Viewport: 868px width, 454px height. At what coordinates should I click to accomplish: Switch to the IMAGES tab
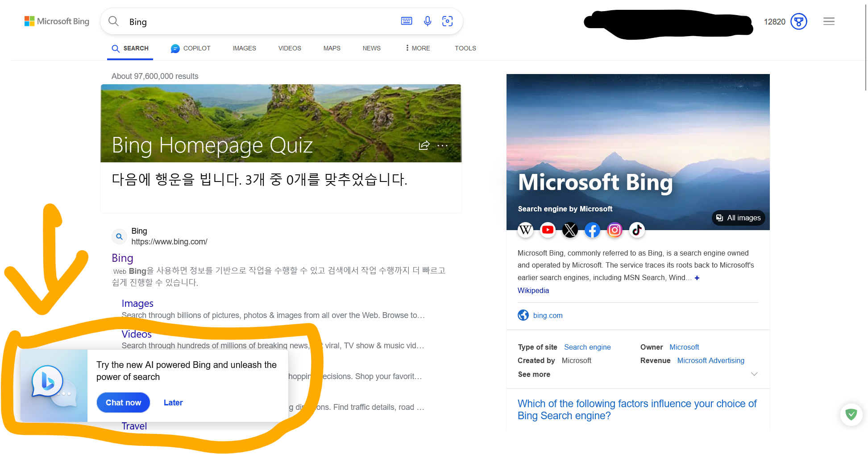[x=244, y=48]
